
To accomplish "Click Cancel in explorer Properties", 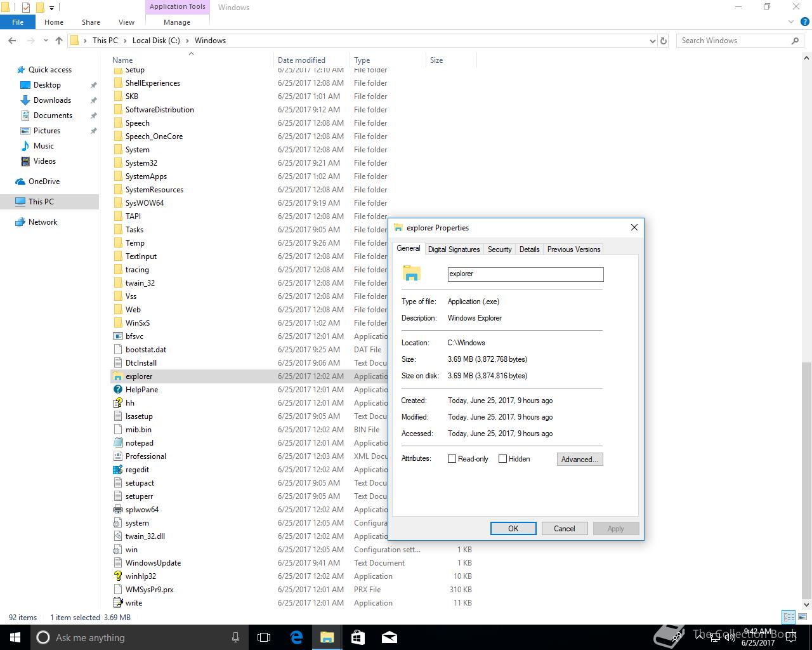I will coord(564,528).
